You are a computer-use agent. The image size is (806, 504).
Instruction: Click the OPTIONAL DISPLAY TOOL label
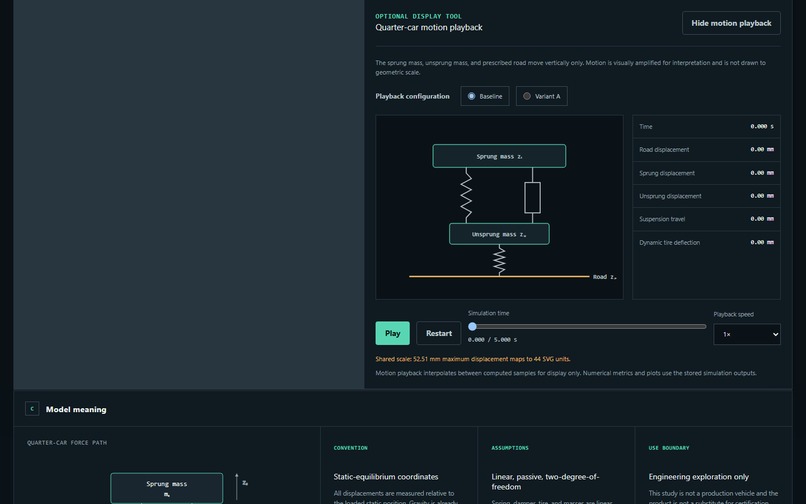[418, 16]
